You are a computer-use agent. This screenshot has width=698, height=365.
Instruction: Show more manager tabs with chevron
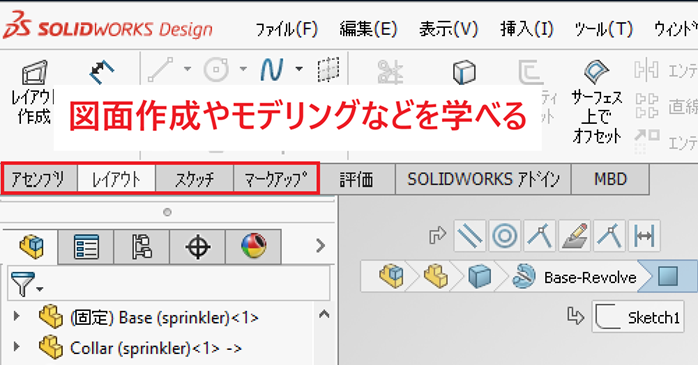pos(320,245)
